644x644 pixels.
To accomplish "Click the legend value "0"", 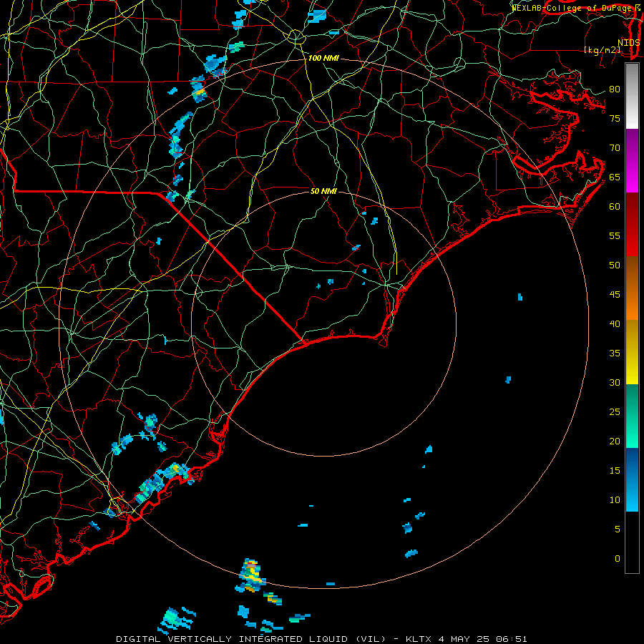I will click(618, 559).
